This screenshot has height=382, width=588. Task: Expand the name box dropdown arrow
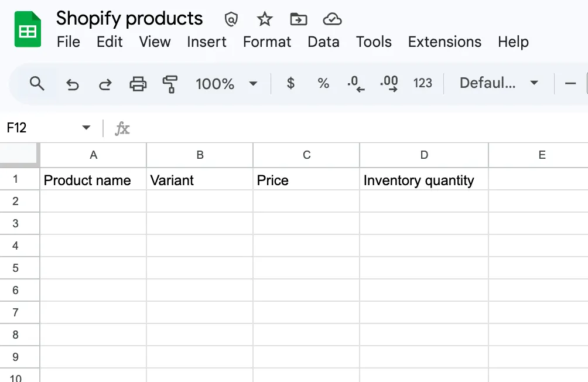tap(86, 128)
